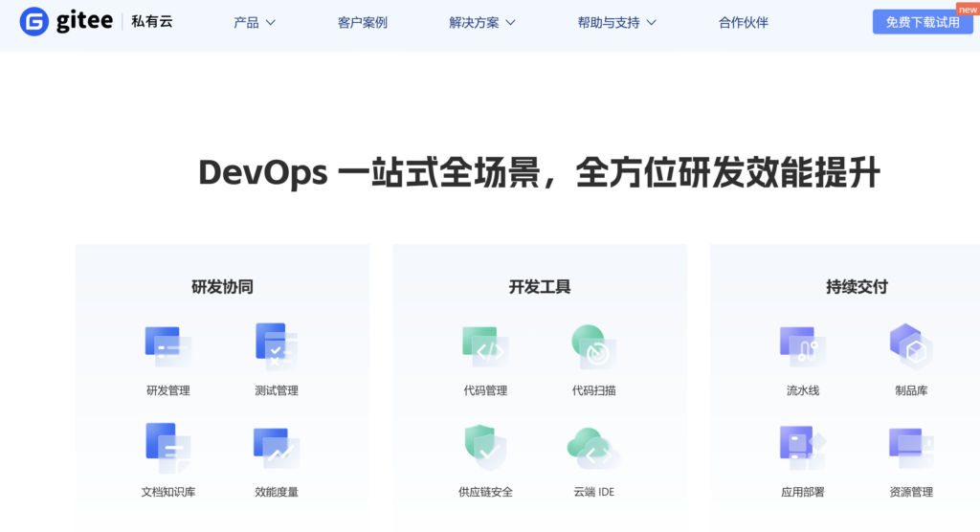980x532 pixels.
Task: Open the 研发管理 icon
Action: [x=168, y=346]
